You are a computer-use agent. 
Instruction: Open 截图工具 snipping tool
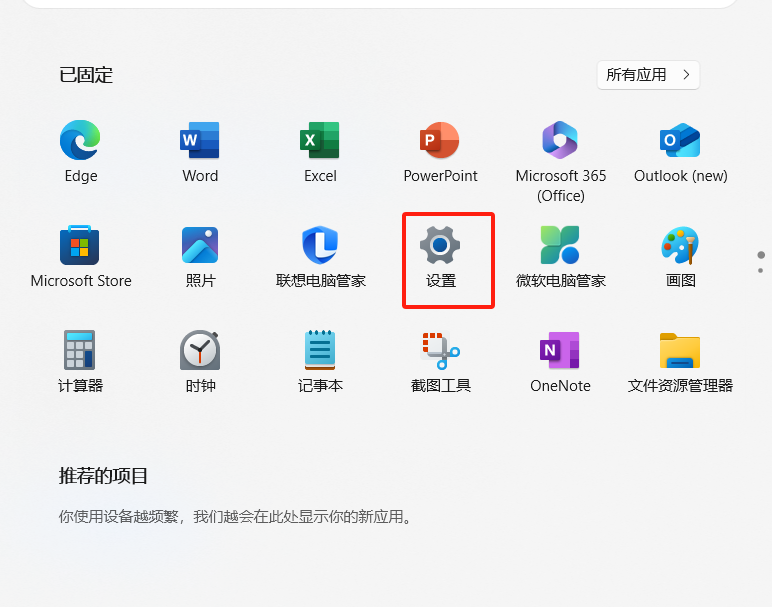440,362
